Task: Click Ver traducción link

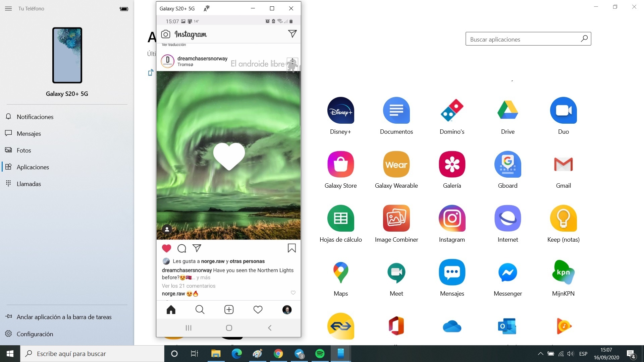Action: [x=174, y=45]
